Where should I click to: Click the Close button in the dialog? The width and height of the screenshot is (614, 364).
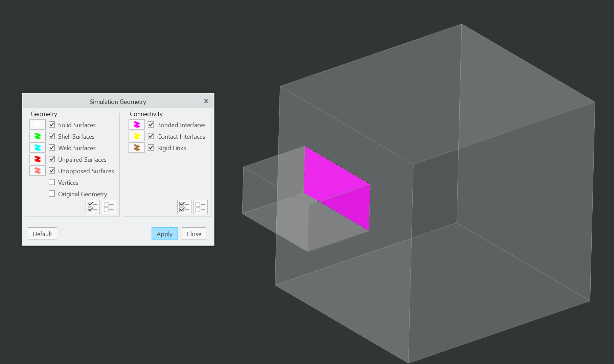click(194, 233)
